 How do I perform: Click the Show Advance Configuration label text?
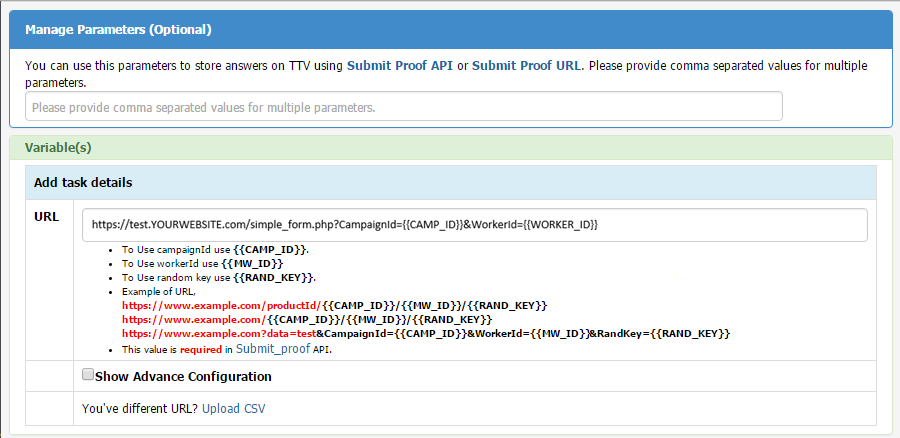[183, 377]
